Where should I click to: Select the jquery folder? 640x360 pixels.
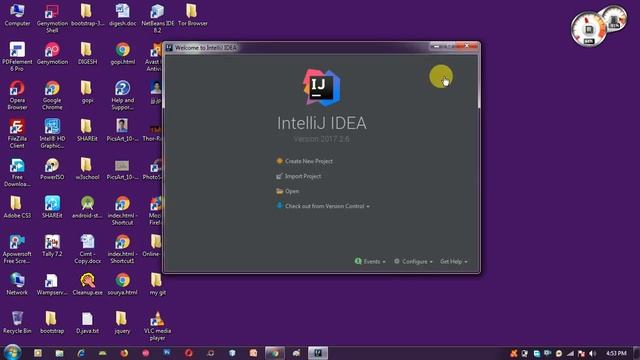point(122,323)
